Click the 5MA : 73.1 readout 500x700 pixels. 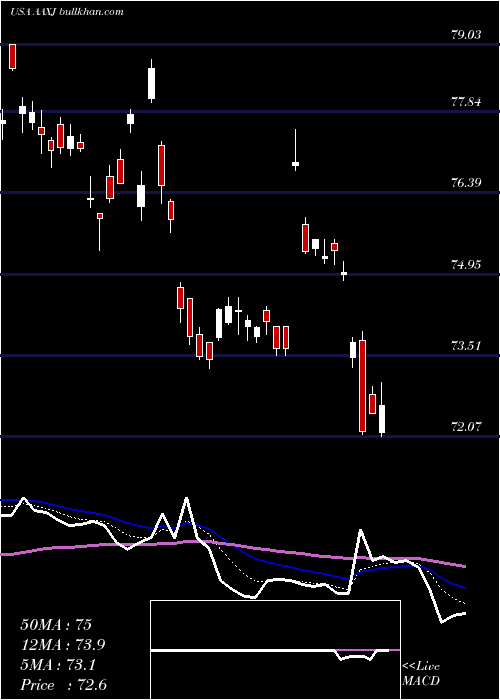[x=58, y=665]
